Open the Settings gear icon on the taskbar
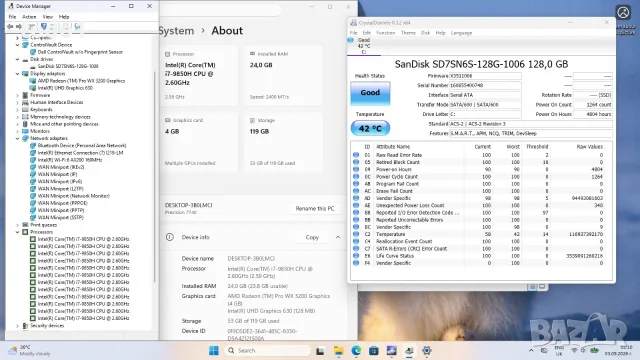The image size is (640, 360). (427, 351)
